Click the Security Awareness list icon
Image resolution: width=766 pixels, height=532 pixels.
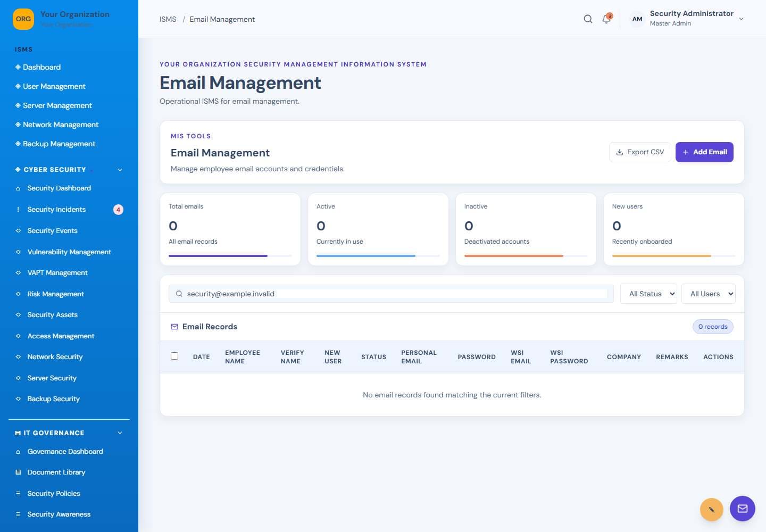click(18, 514)
